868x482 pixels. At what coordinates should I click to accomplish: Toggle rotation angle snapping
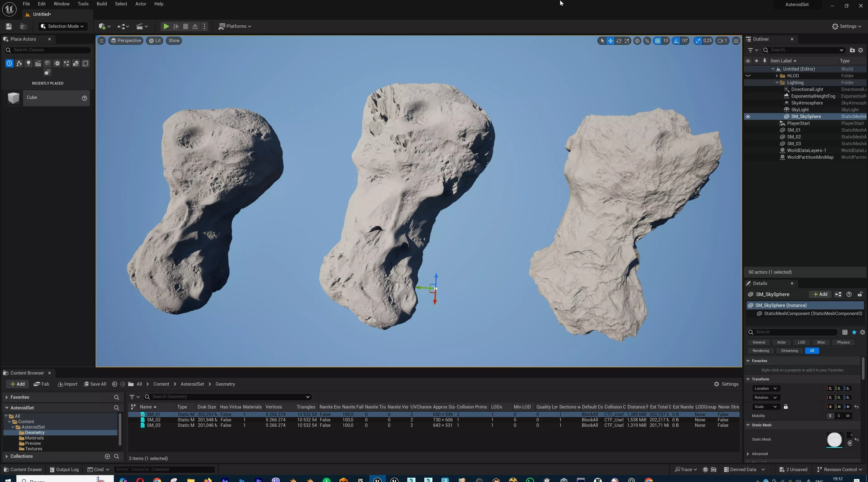[676, 41]
